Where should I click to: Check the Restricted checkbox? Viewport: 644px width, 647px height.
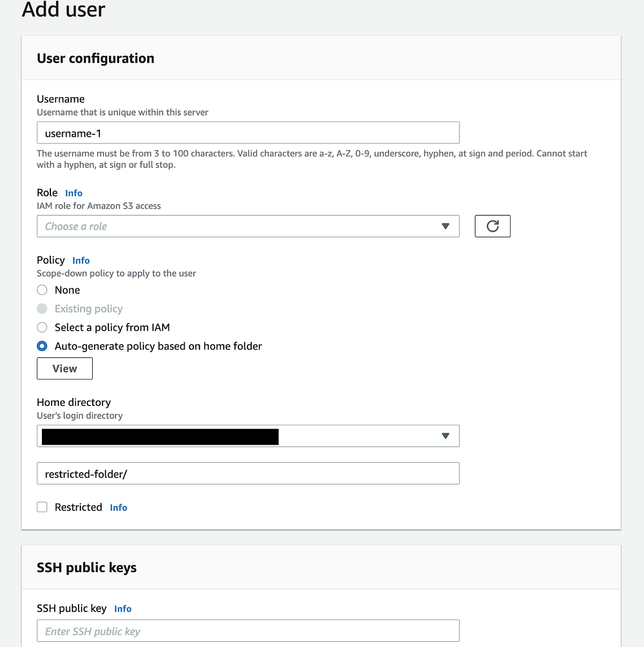click(x=42, y=506)
